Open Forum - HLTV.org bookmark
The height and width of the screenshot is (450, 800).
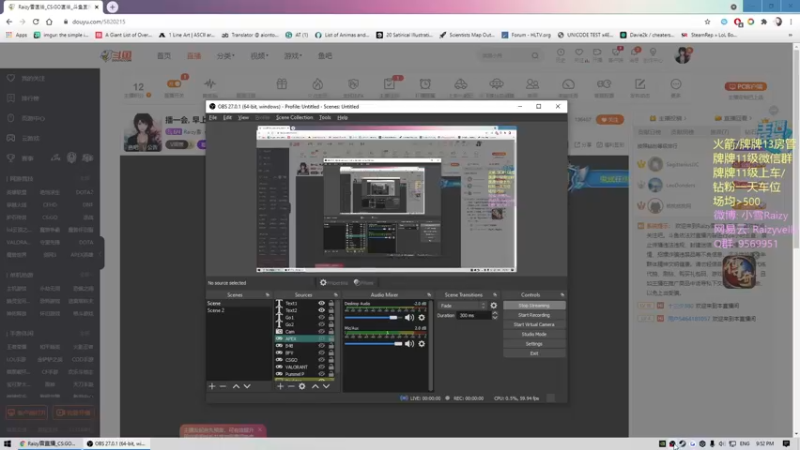[526, 35]
